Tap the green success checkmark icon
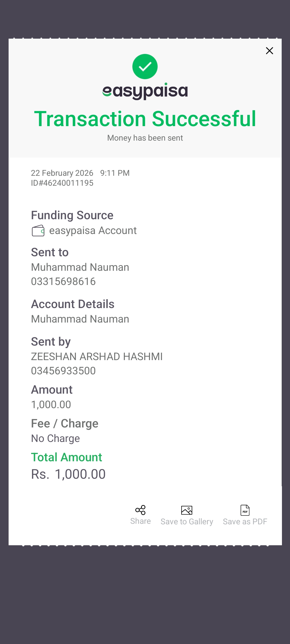Image resolution: width=290 pixels, height=644 pixels. pyautogui.click(x=145, y=67)
